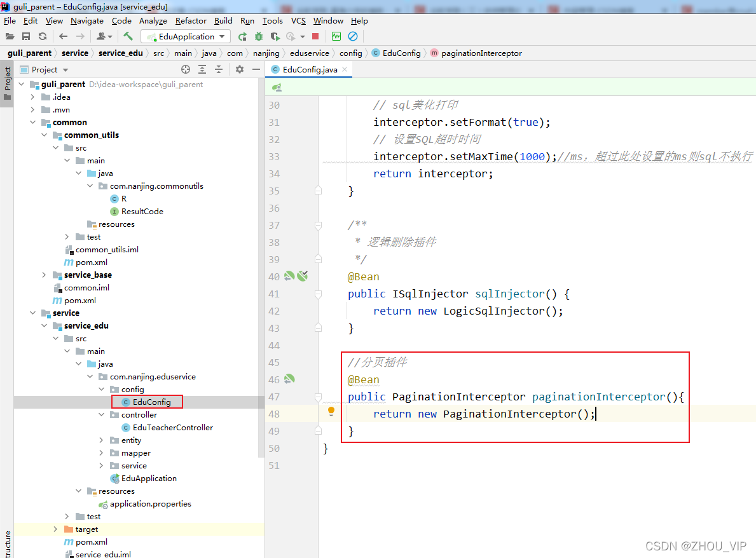Start debugging with the bug icon
This screenshot has width=756, height=558.
(259, 36)
